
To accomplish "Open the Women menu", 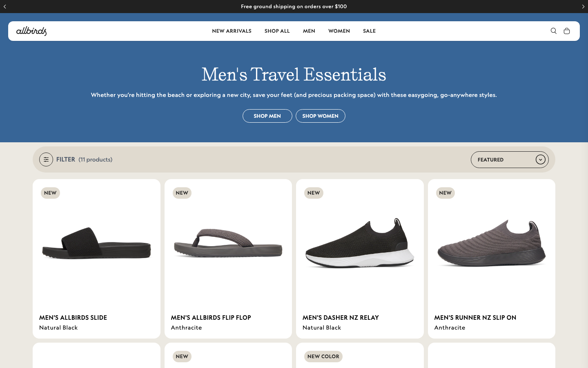I will point(339,31).
